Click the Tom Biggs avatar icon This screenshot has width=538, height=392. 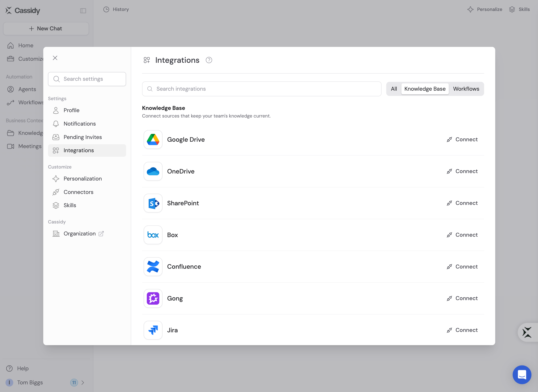click(x=9, y=382)
